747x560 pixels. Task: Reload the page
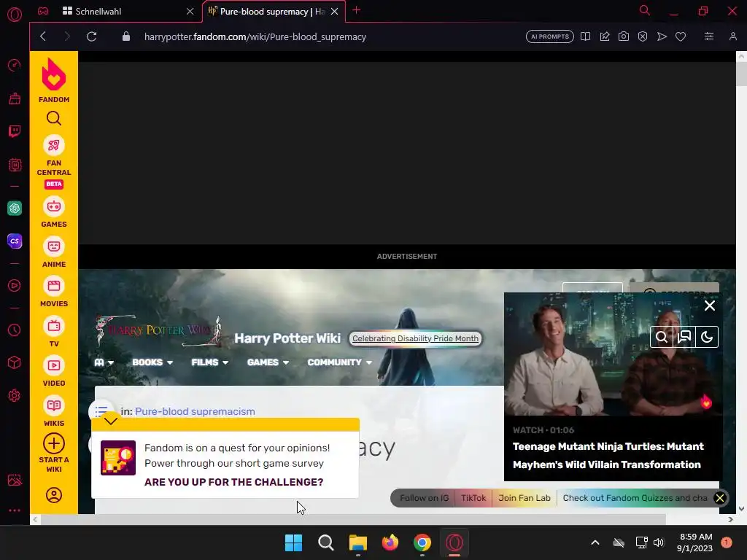(91, 36)
